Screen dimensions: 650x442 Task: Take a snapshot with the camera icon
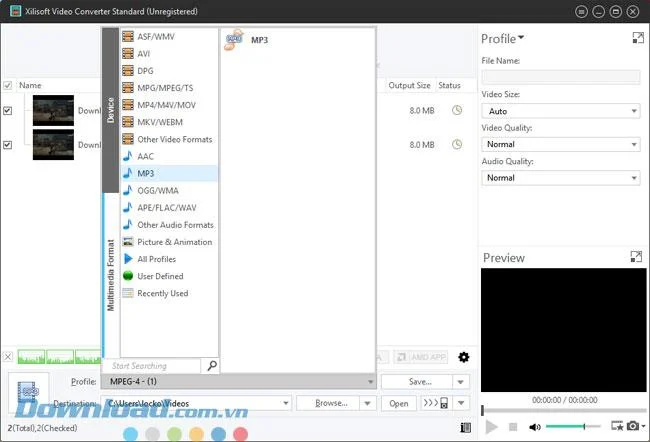tap(632, 426)
